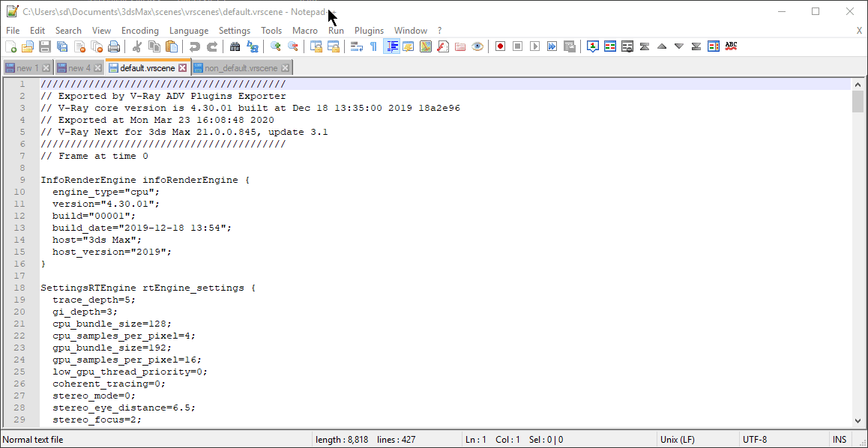868x448 pixels.
Task: Click the Open file toolbar icon
Action: pyautogui.click(x=28, y=46)
